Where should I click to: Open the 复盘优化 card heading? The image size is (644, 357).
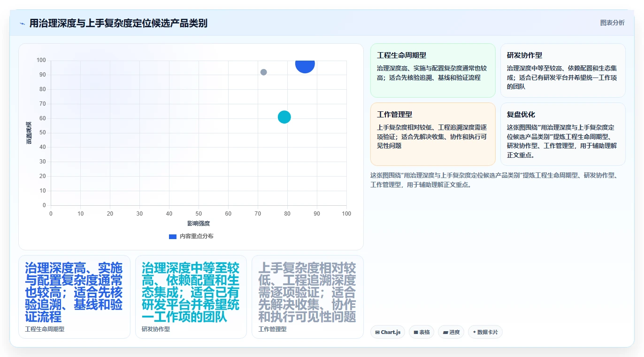point(521,114)
